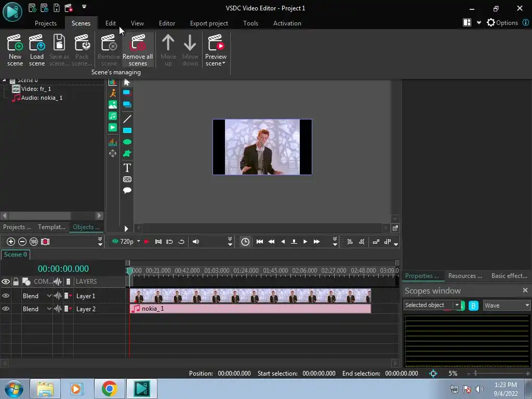Open the Projects ribbon tab
Image resolution: width=532 pixels, height=399 pixels.
(46, 23)
